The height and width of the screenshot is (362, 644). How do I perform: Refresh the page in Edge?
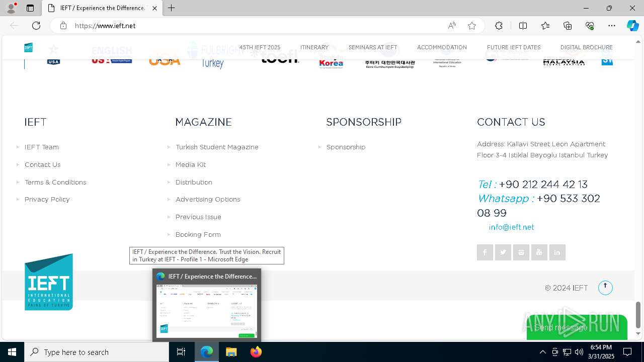36,26
